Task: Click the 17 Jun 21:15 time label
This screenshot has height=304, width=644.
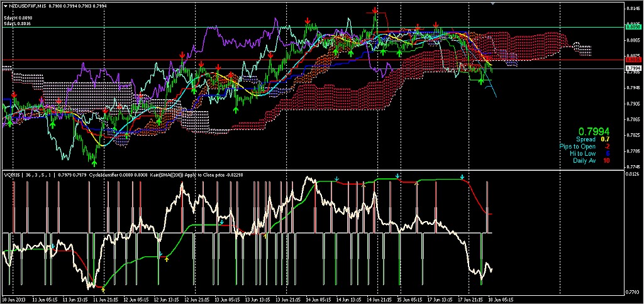Action: point(469,299)
